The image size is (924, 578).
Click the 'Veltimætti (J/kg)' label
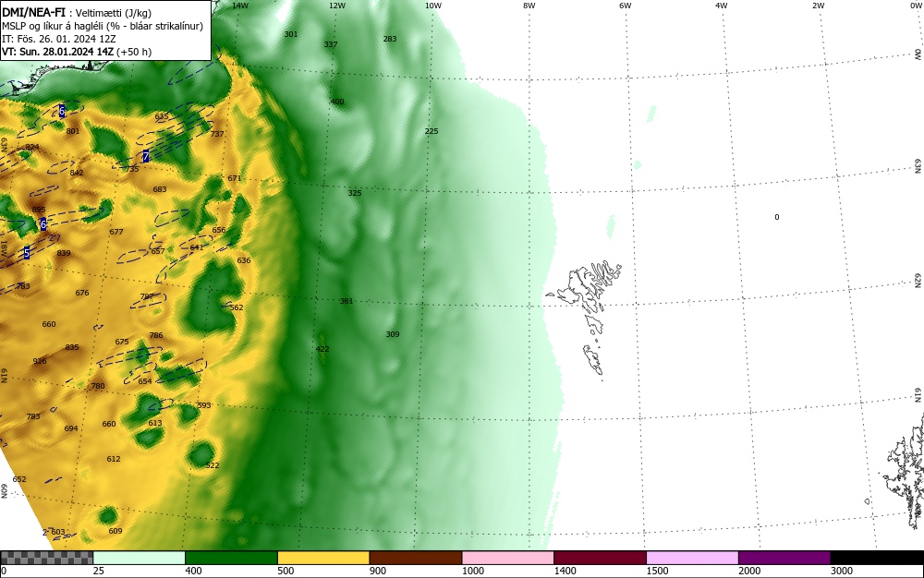click(114, 12)
